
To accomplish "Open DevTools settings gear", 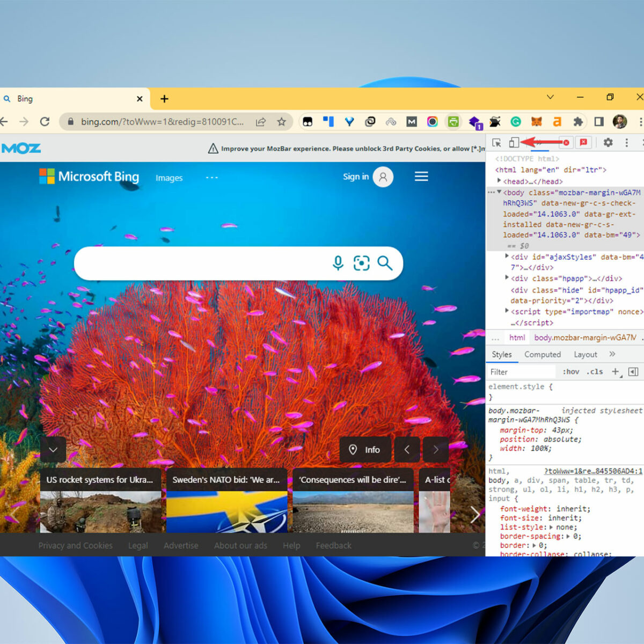I will tap(608, 143).
